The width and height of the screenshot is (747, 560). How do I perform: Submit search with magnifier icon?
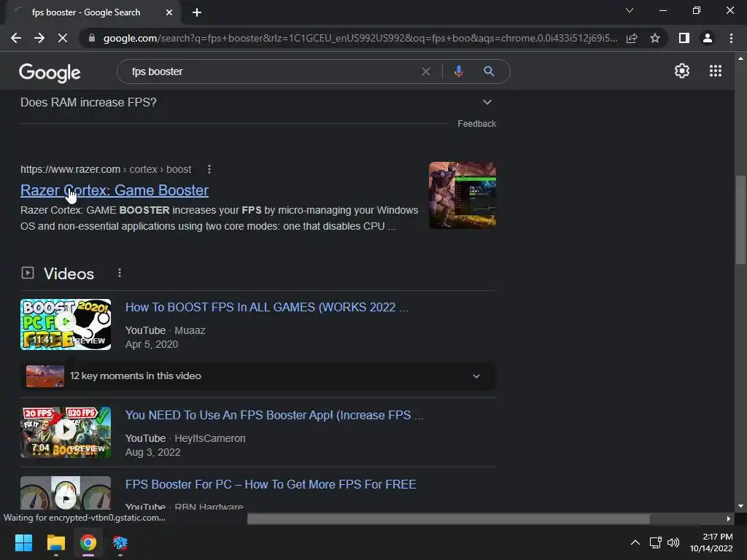tap(489, 71)
